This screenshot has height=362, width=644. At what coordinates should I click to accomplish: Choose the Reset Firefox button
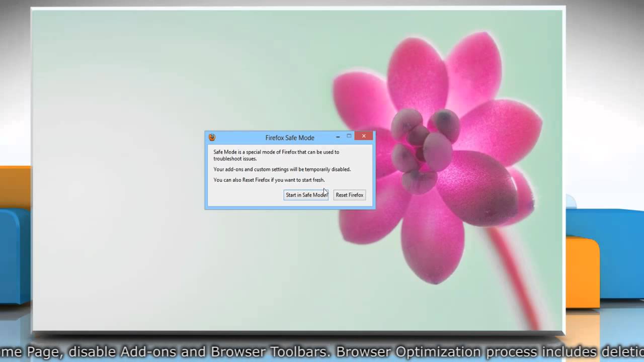(x=350, y=195)
